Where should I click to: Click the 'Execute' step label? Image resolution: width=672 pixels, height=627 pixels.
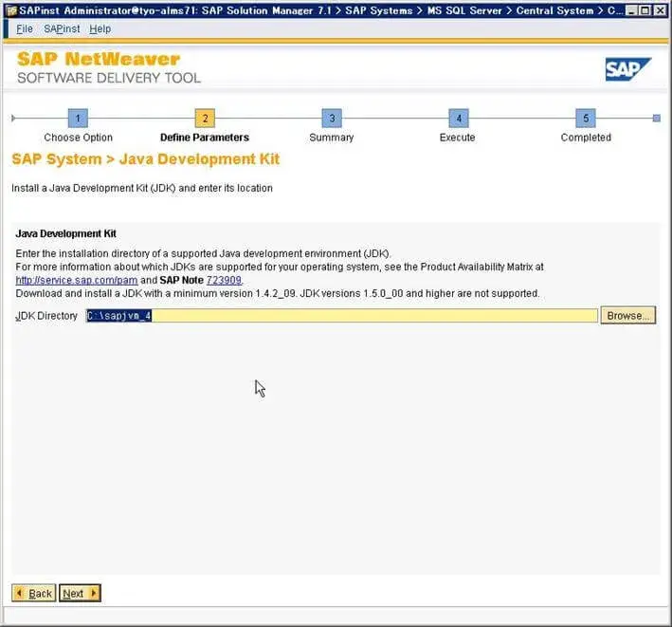click(x=457, y=138)
